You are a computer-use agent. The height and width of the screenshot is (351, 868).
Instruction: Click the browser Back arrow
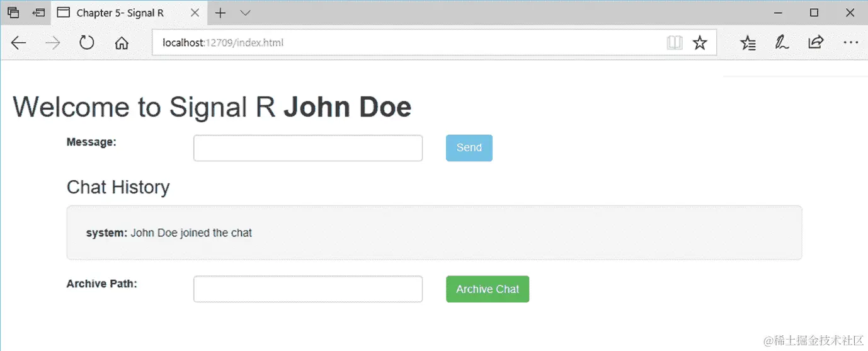click(x=19, y=43)
